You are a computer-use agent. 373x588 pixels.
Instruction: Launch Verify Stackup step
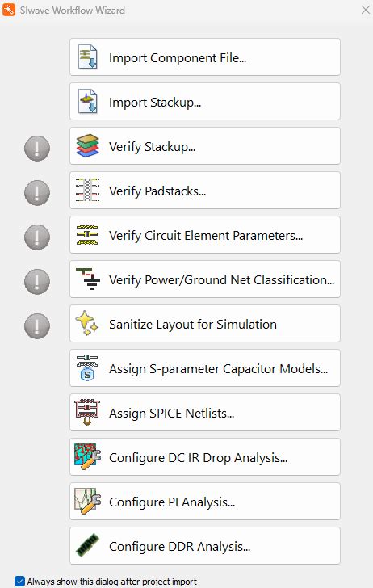(x=205, y=146)
